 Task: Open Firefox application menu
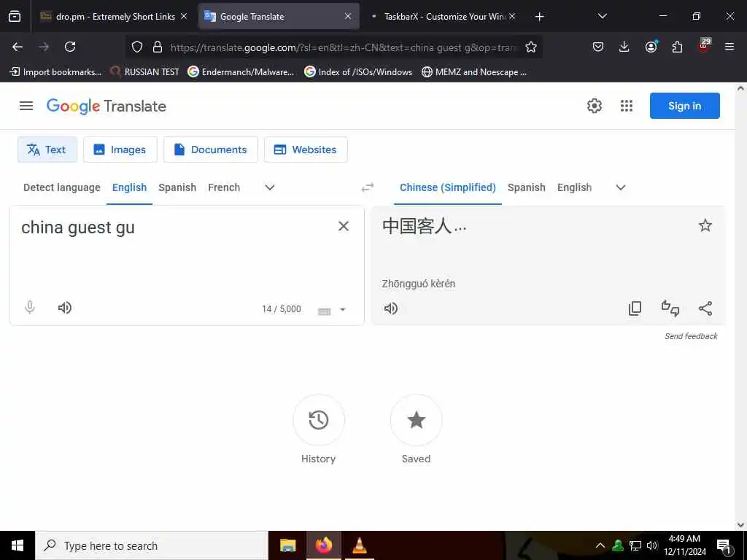pos(729,47)
